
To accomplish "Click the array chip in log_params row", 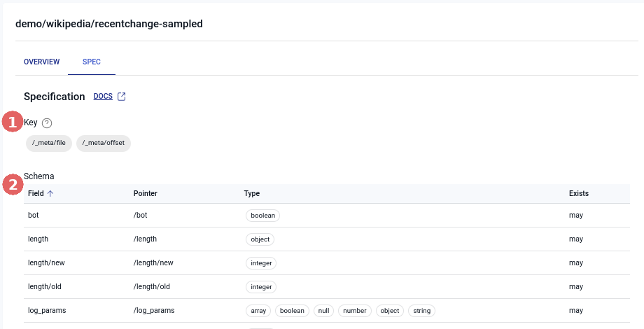I will 258,311.
